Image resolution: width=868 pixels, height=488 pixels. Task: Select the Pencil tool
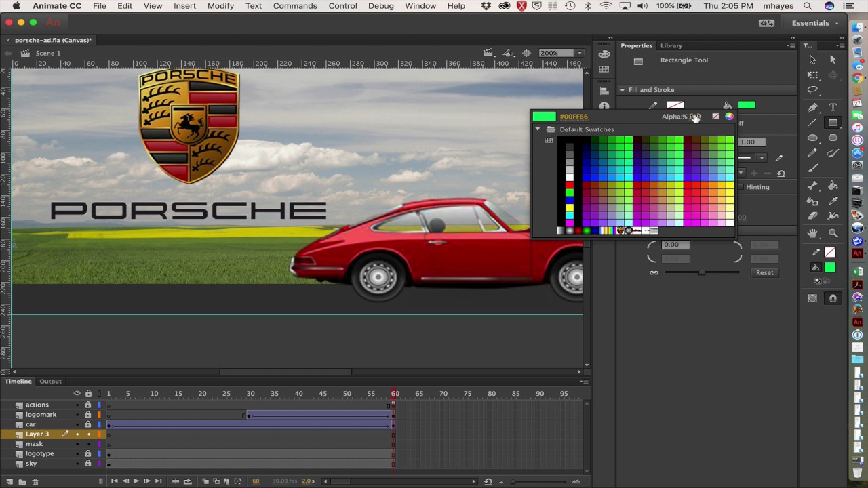(x=812, y=154)
